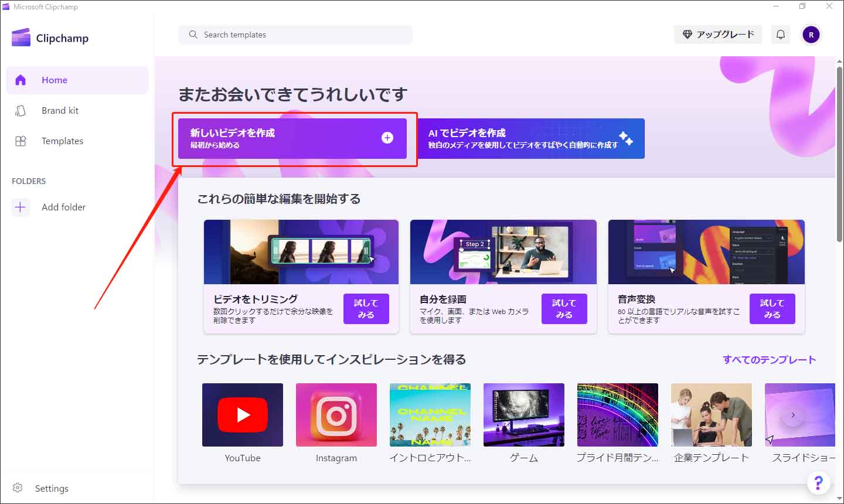Click AI でビデオを作成 button
844x504 pixels.
coord(531,138)
